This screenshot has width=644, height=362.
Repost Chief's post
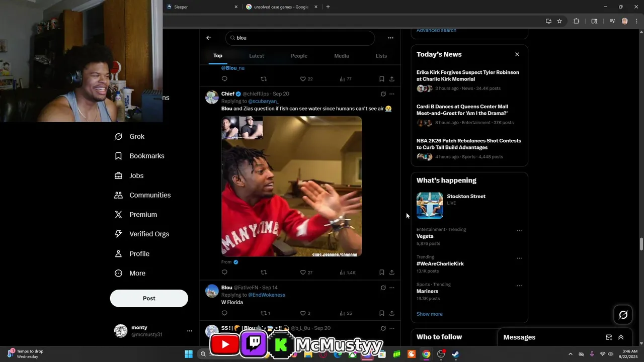264,273
